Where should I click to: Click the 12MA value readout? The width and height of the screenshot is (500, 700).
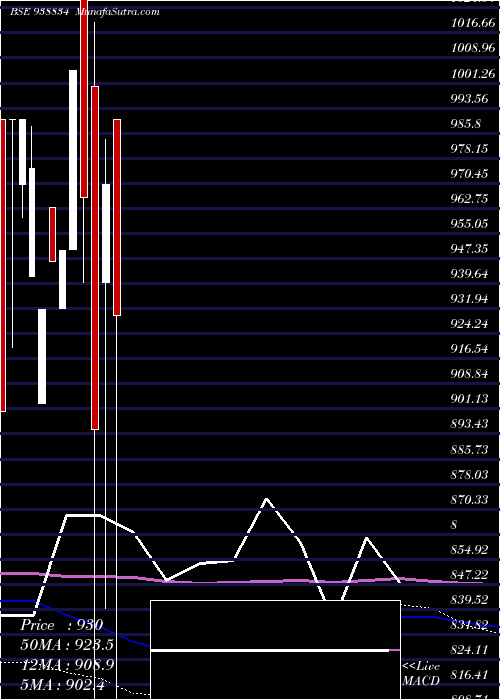(x=67, y=665)
